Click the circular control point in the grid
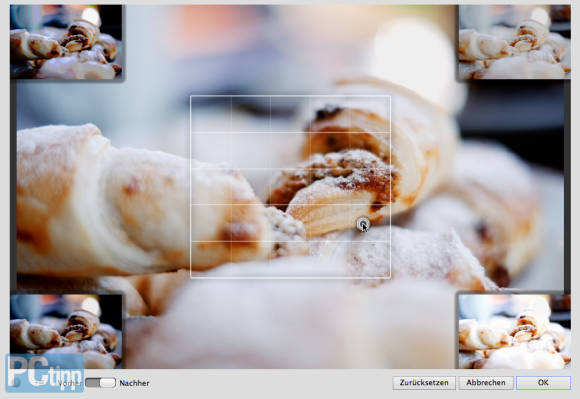This screenshot has height=399, width=580. point(363,223)
